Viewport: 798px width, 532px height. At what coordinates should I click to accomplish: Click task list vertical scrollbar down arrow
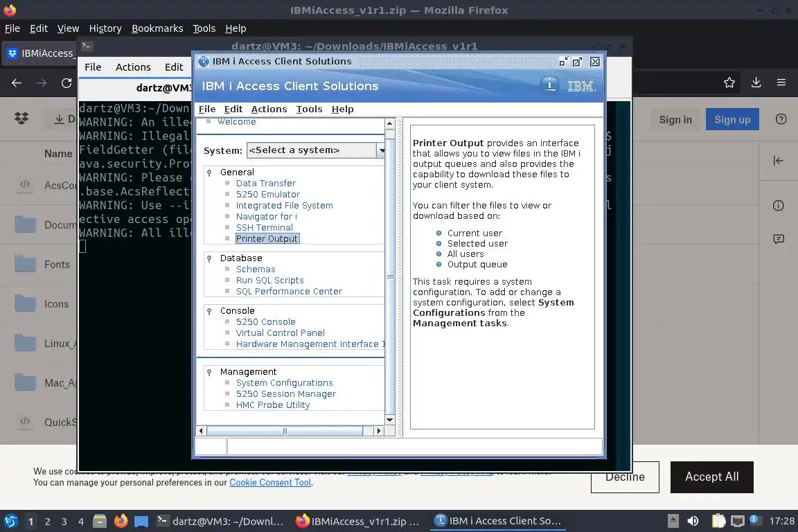(390, 420)
